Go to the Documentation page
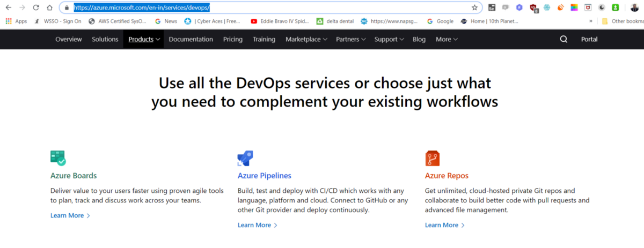 (x=191, y=39)
